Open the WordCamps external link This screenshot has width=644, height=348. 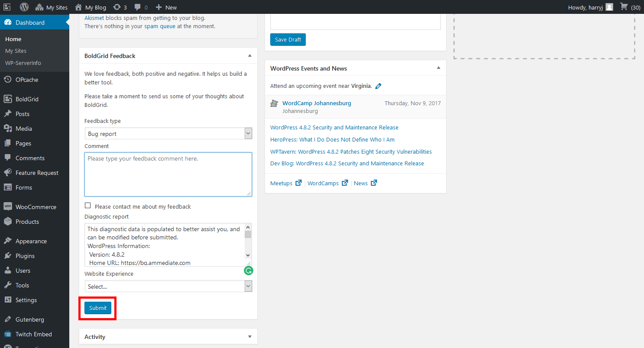coord(328,183)
